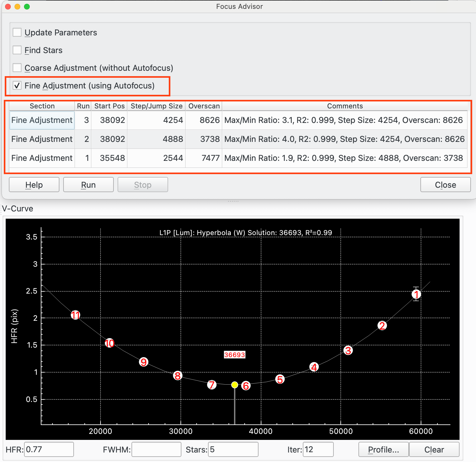Toggle Coarse Adjustment (without Autofocus) checkbox
Viewport: 476px width, 462px height.
[x=17, y=68]
